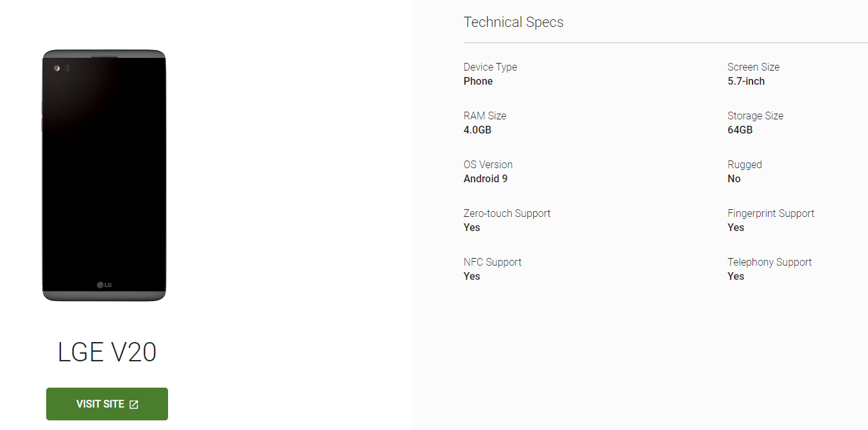Click the Technical Specs heading
Viewport: 868px width, 430px height.
coord(513,22)
